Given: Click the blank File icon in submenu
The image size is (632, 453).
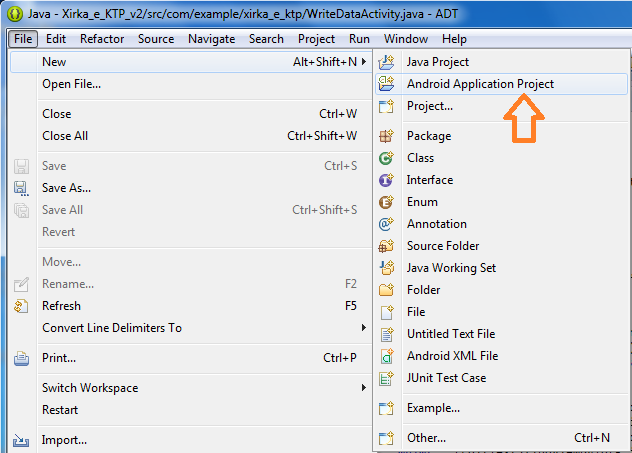Looking at the screenshot, I should [386, 312].
